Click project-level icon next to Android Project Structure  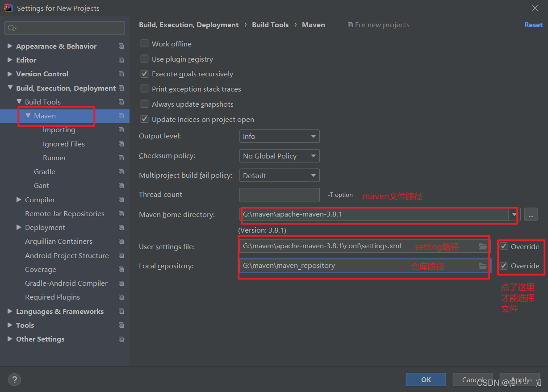pyautogui.click(x=121, y=255)
